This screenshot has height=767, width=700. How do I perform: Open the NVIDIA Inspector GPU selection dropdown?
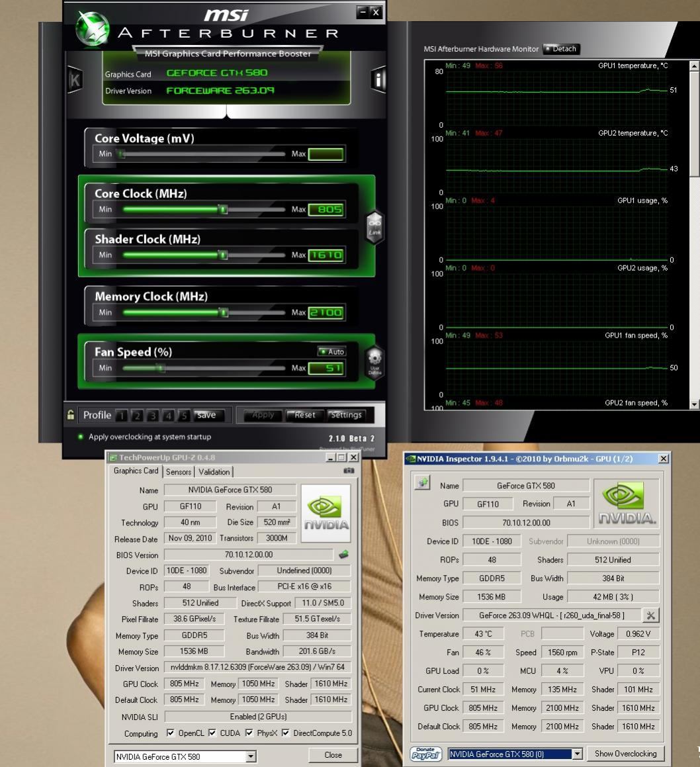coord(577,754)
